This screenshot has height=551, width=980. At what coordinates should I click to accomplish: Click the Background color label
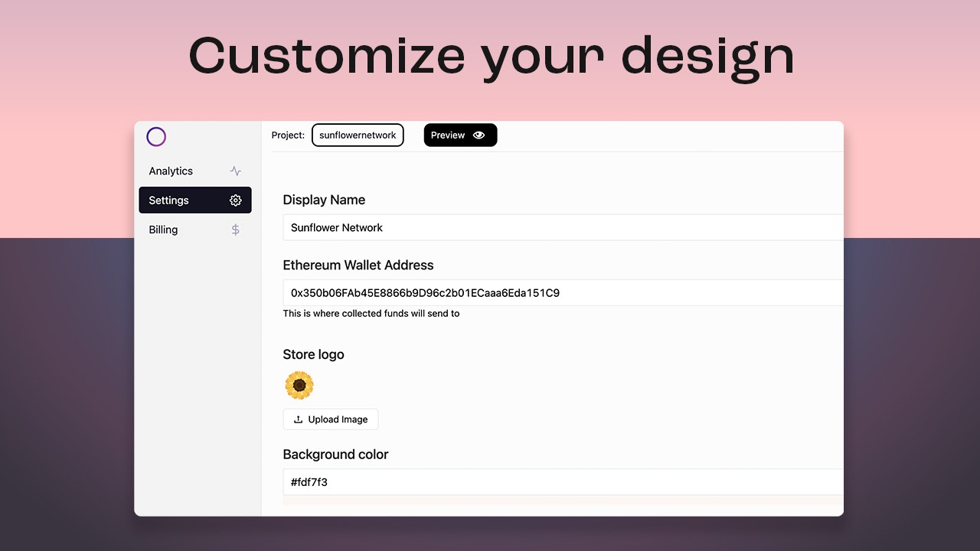(335, 455)
